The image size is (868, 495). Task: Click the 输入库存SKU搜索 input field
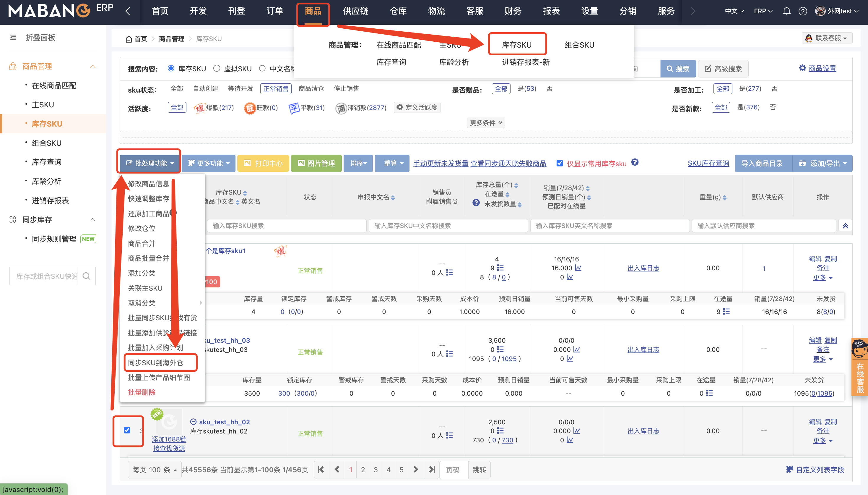(x=287, y=226)
